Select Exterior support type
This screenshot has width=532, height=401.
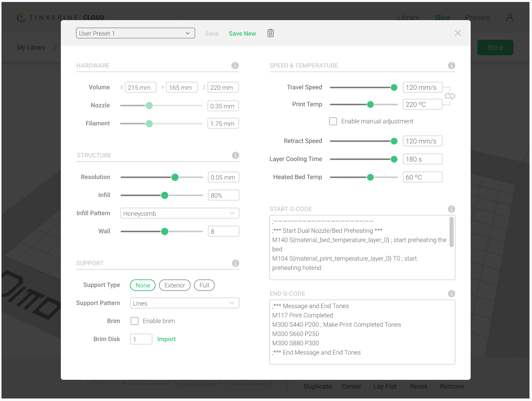(x=175, y=285)
